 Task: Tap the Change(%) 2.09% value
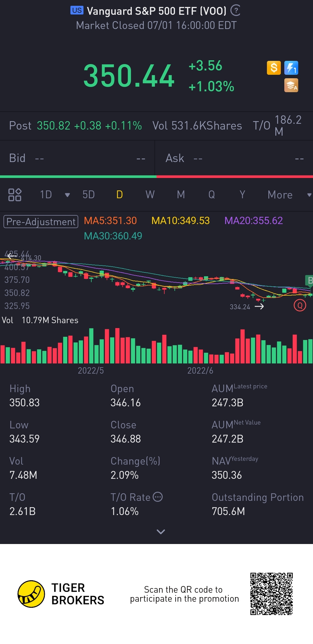coord(125,475)
